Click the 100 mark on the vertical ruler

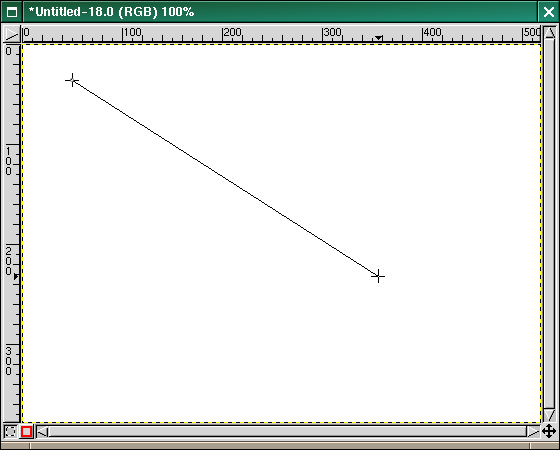(9, 162)
